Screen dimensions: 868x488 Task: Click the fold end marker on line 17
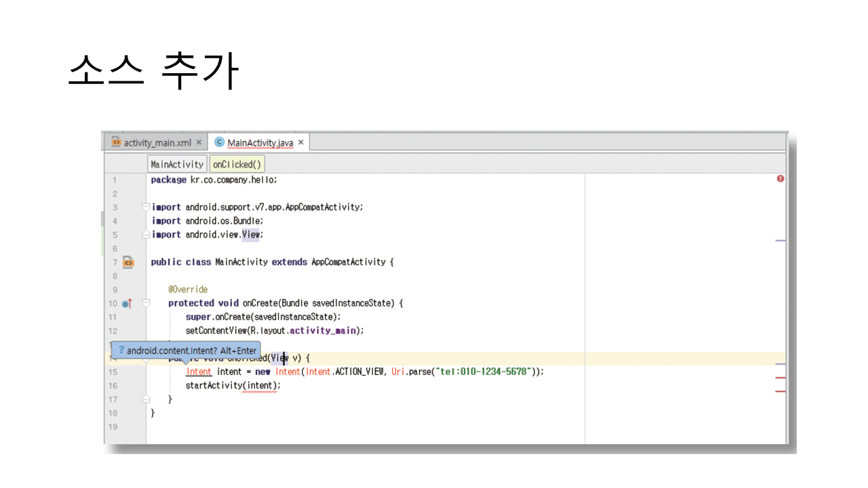tap(146, 399)
